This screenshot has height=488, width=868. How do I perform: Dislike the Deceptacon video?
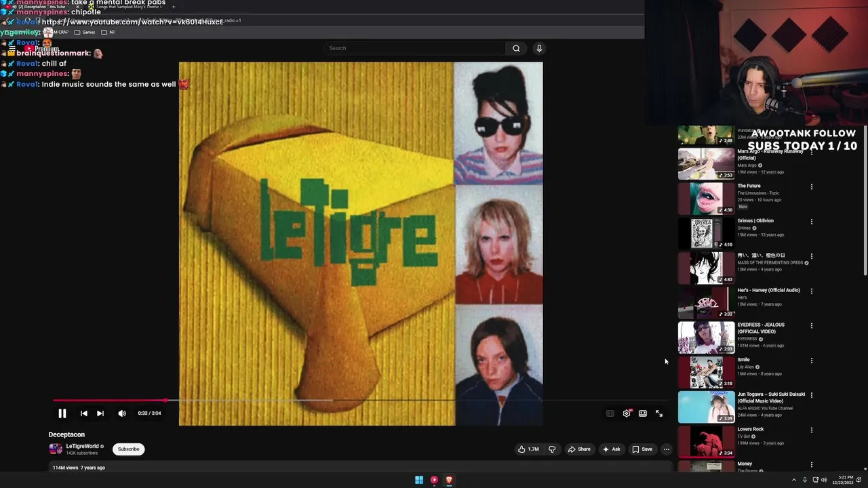tap(552, 449)
